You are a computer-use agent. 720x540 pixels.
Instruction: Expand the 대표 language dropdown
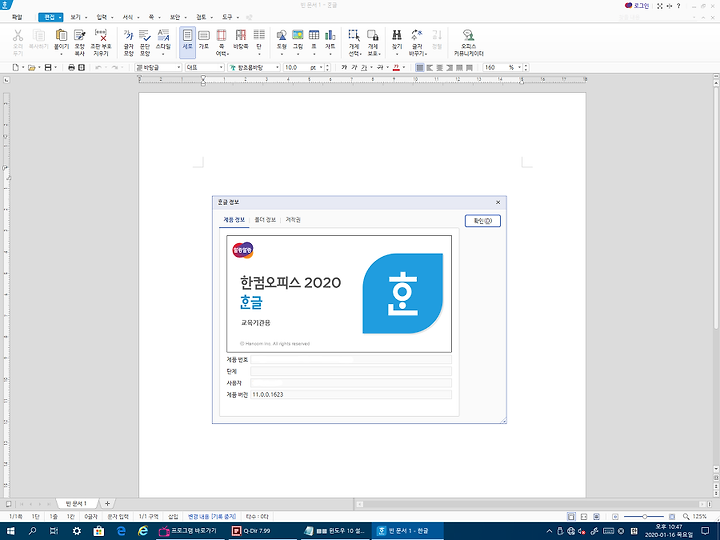coord(221,68)
